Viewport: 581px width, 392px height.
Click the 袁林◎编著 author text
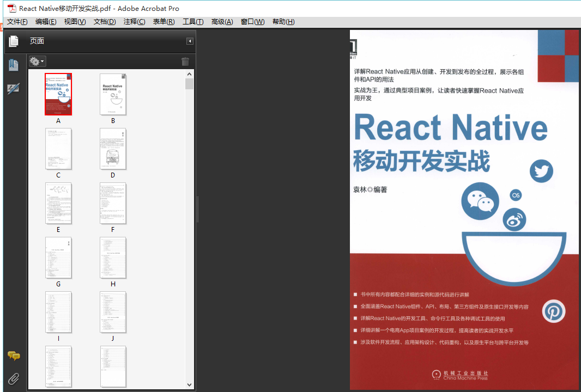pyautogui.click(x=370, y=189)
